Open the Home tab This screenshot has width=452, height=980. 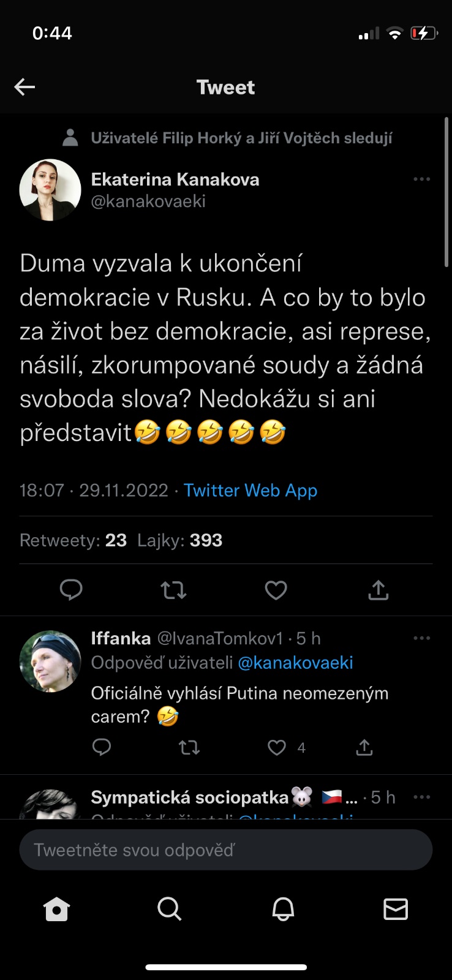[56, 909]
